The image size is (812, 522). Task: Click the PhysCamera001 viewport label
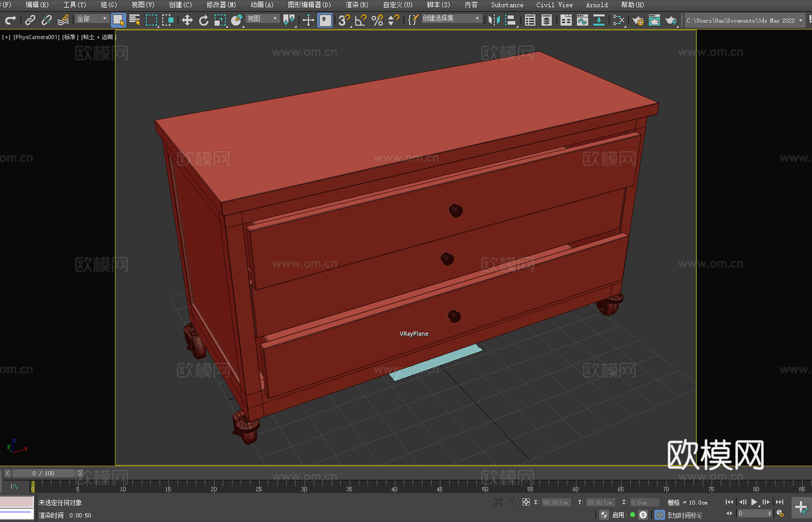pos(36,37)
